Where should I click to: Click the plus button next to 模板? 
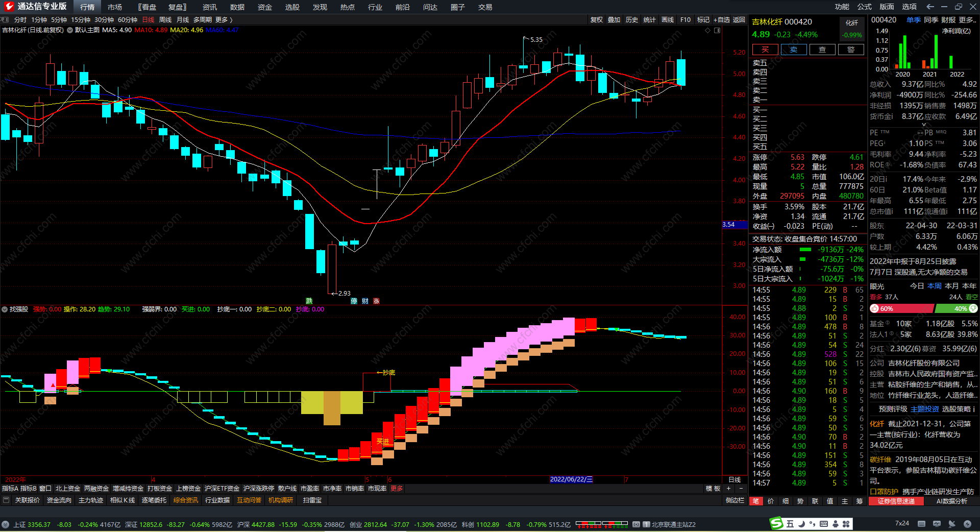pos(729,489)
